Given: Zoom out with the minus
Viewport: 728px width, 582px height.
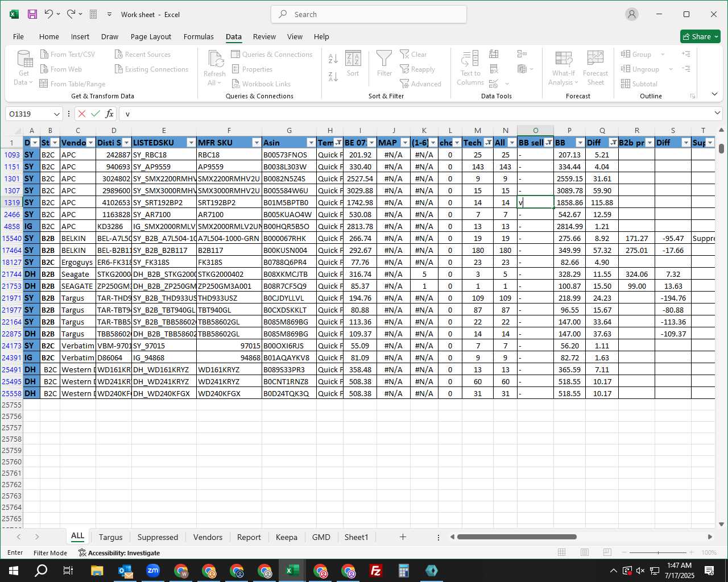Looking at the screenshot, I should coord(624,552).
